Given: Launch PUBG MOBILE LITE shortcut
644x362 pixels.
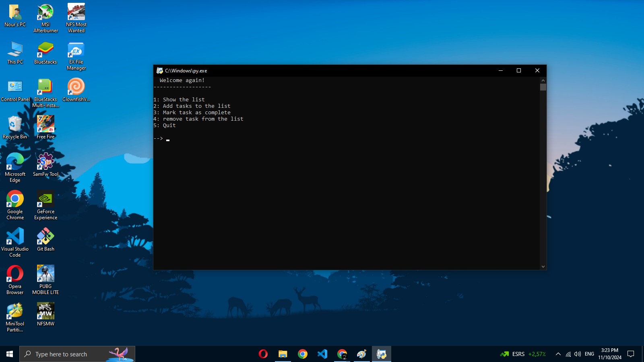Looking at the screenshot, I should (x=45, y=280).
